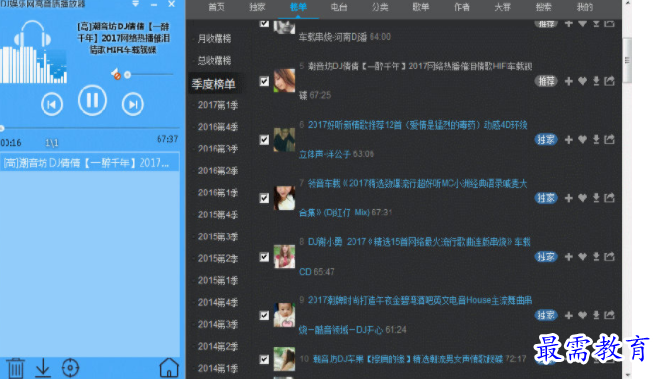This screenshot has height=380, width=658.
Task: Open the 大赛 tab
Action: [502, 7]
